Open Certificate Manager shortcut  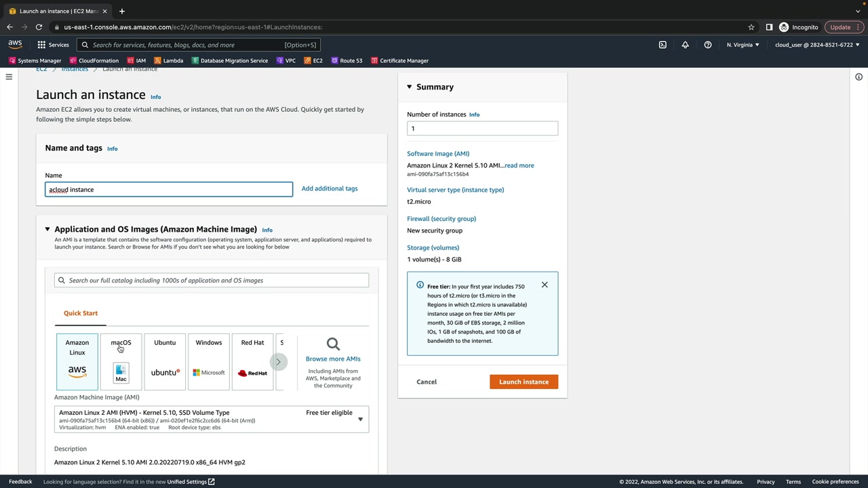point(399,60)
